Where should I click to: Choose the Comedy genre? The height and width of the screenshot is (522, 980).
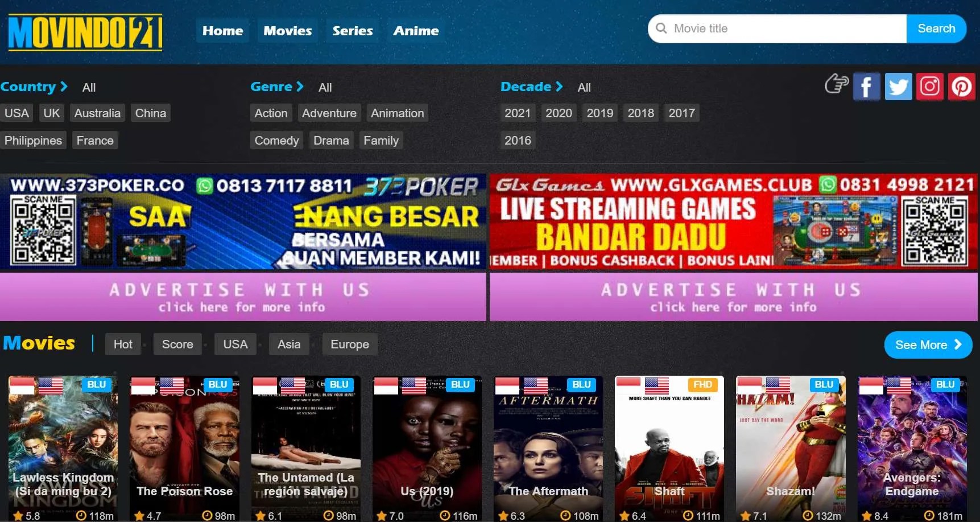pos(276,141)
